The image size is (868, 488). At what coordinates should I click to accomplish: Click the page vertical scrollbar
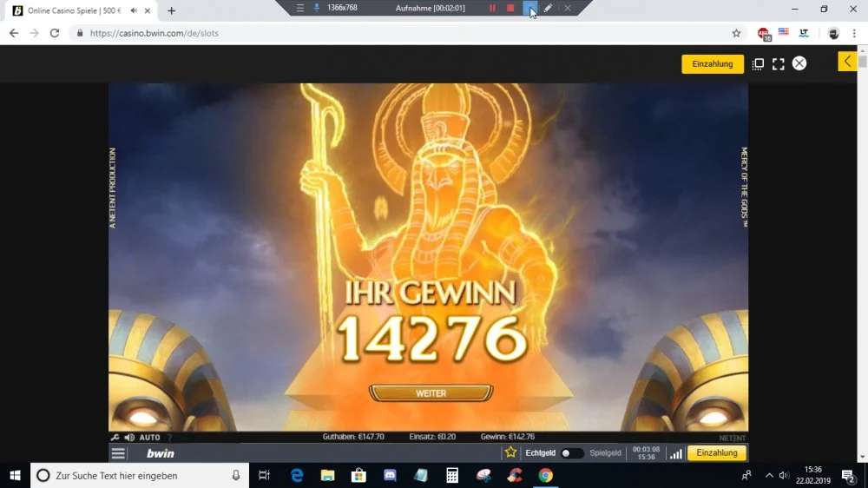point(862,61)
